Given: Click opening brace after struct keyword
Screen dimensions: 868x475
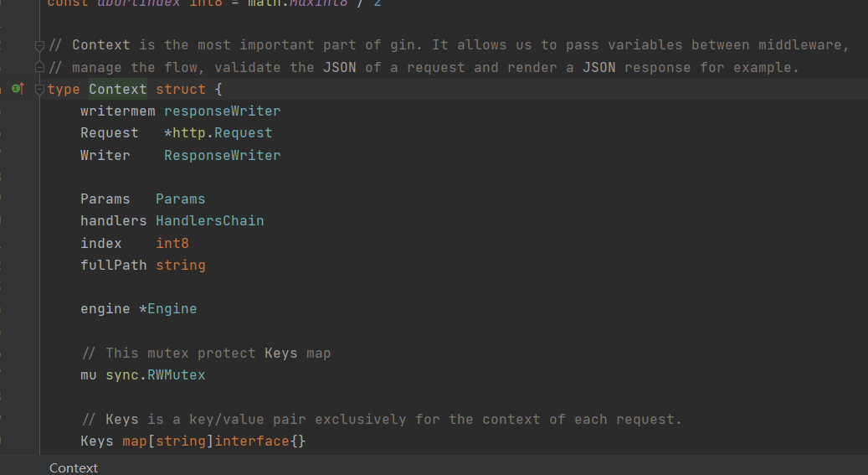Looking at the screenshot, I should click(x=218, y=90).
